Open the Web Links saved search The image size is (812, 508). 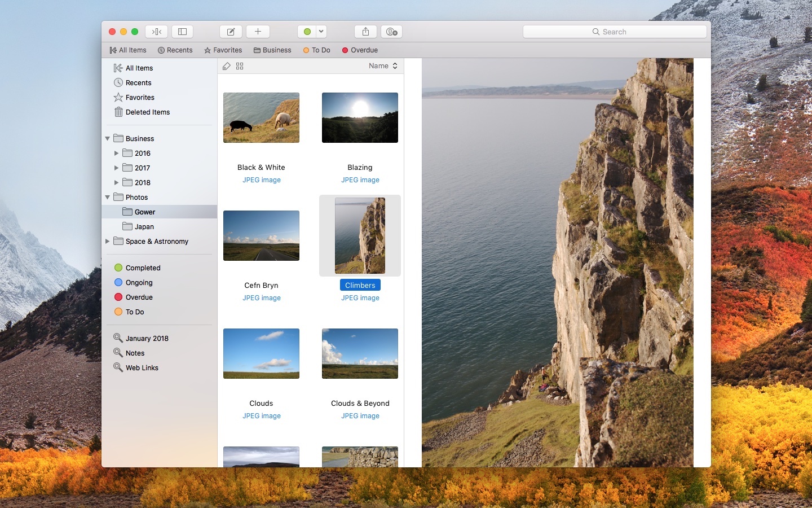142,368
